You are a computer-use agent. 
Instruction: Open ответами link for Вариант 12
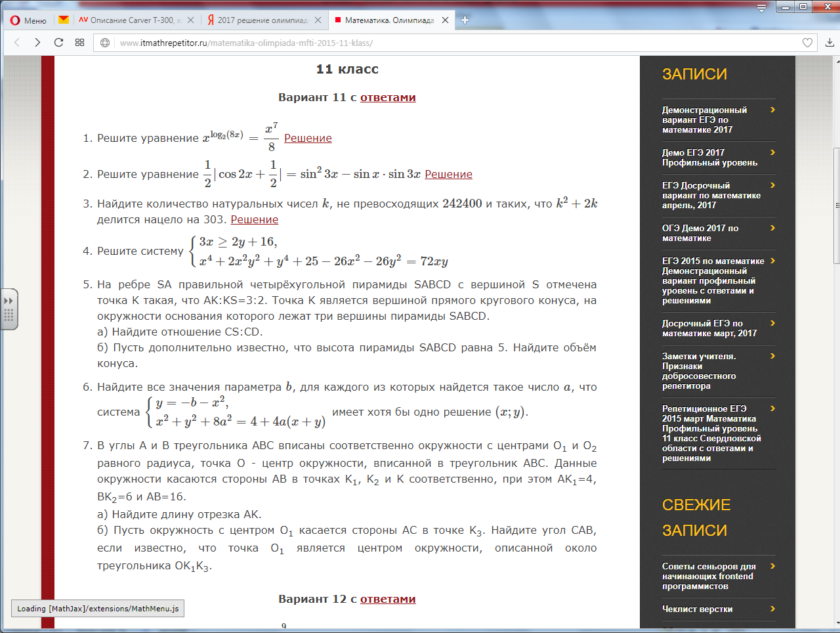388,599
